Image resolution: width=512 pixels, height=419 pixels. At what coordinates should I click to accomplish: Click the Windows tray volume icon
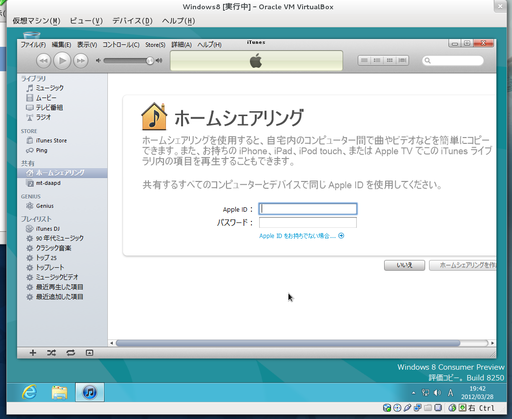[x=437, y=393]
